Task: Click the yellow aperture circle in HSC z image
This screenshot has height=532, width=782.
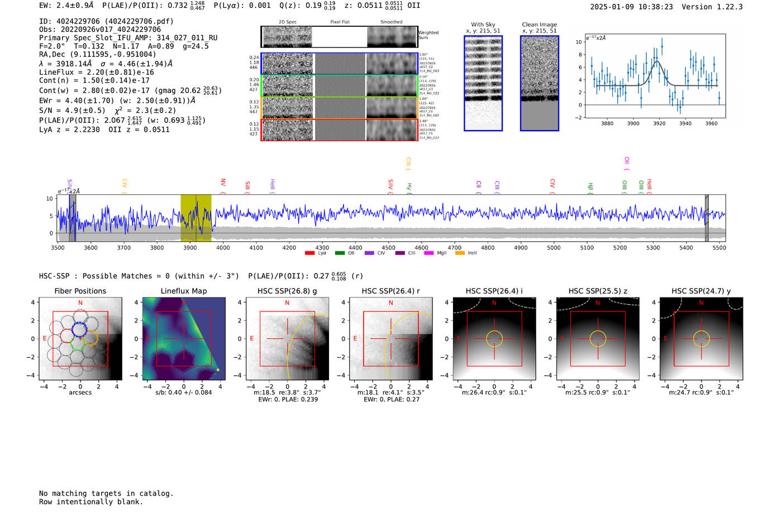Action: 598,339
